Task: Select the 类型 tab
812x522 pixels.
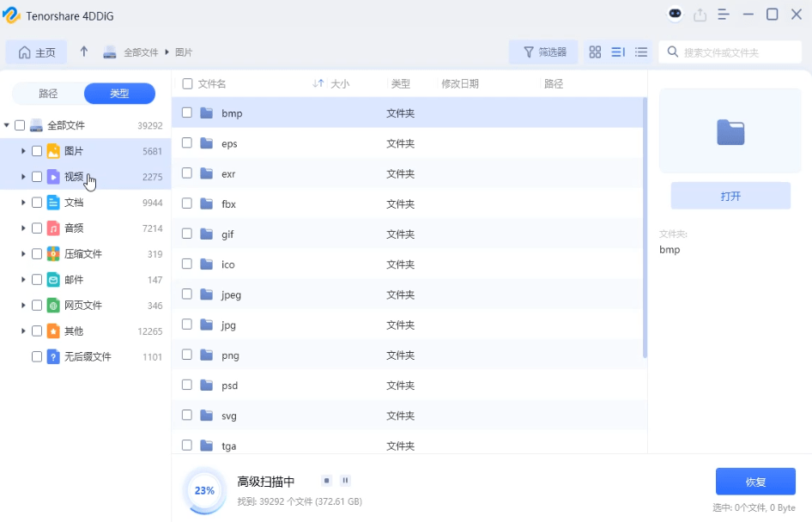Action: [x=118, y=94]
